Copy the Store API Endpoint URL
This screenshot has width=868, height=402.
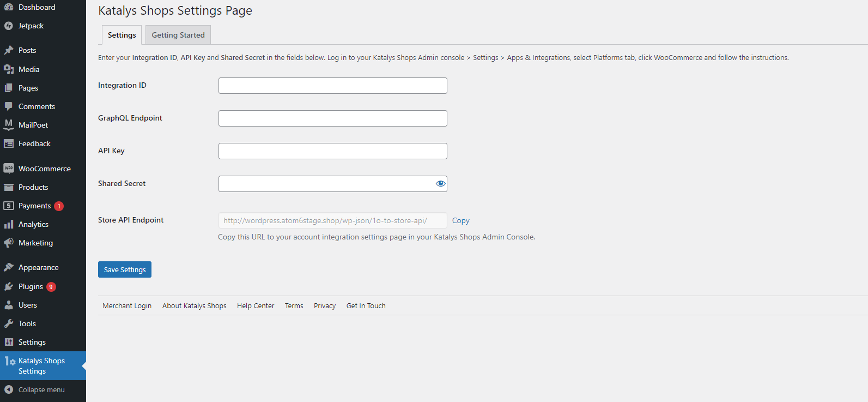[x=460, y=220]
